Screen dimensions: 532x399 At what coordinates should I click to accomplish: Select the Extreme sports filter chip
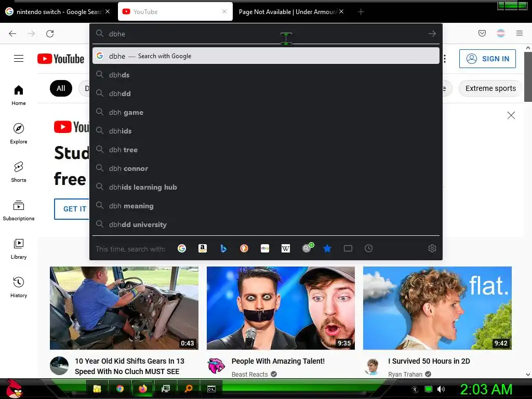pyautogui.click(x=490, y=88)
